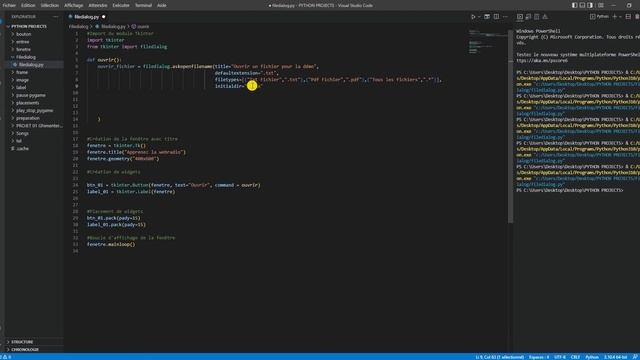Screen dimensions: 640x360
Task: Expand the image folder
Action: click(x=22, y=80)
